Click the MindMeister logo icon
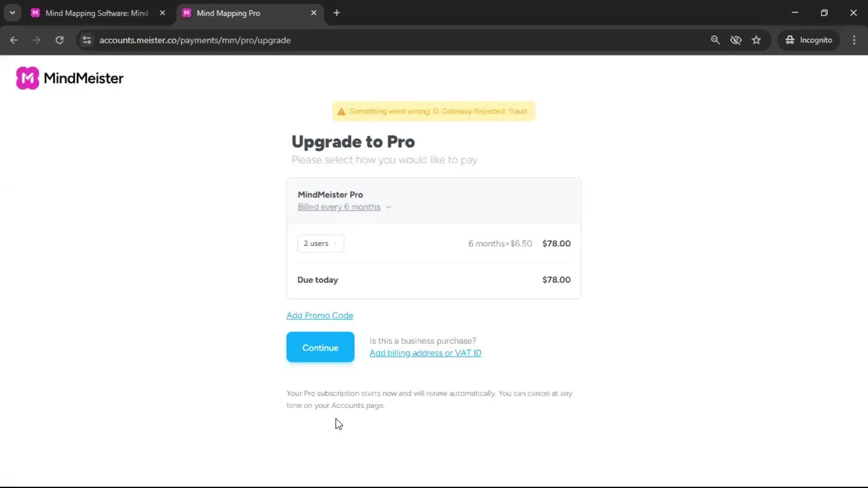 28,78
